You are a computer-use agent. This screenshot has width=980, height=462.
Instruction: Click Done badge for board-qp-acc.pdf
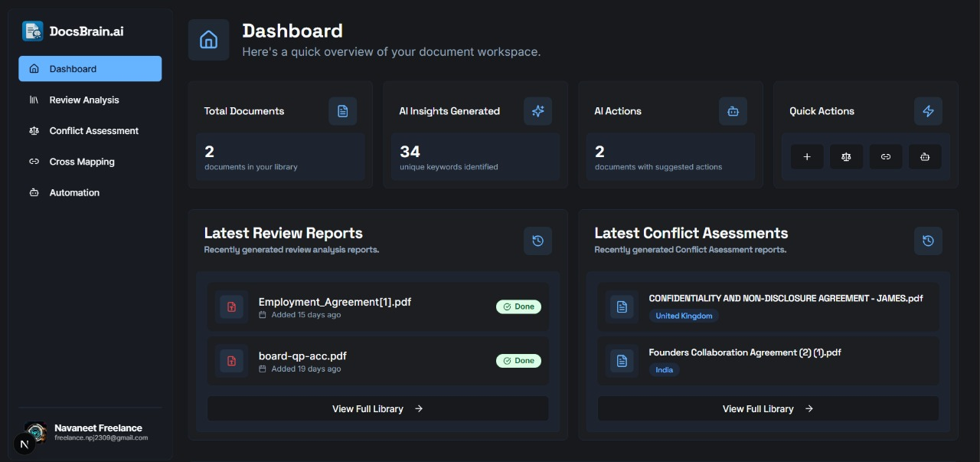(518, 360)
